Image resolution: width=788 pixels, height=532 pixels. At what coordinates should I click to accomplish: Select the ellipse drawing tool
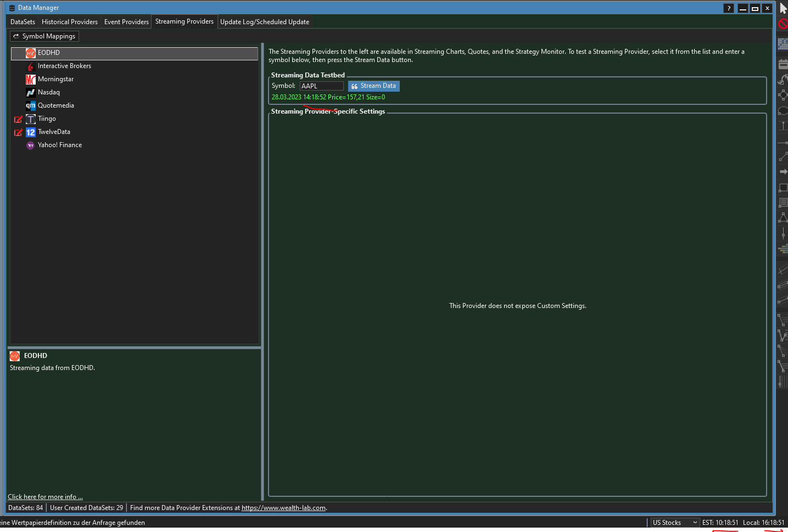click(783, 110)
